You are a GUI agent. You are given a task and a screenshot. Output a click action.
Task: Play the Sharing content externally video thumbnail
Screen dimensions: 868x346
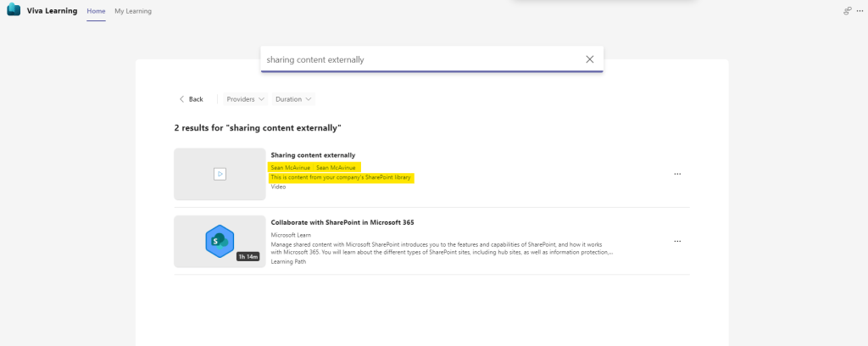click(x=220, y=174)
